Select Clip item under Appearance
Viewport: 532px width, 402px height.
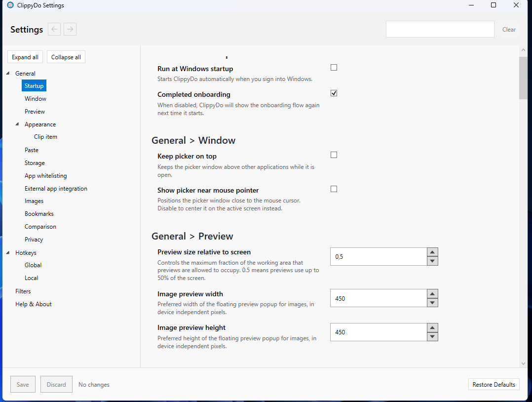45,136
